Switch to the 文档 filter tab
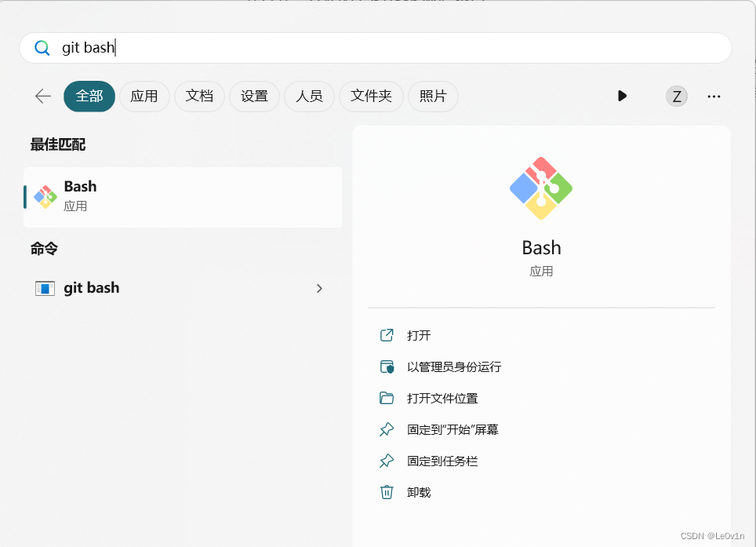 (x=199, y=96)
